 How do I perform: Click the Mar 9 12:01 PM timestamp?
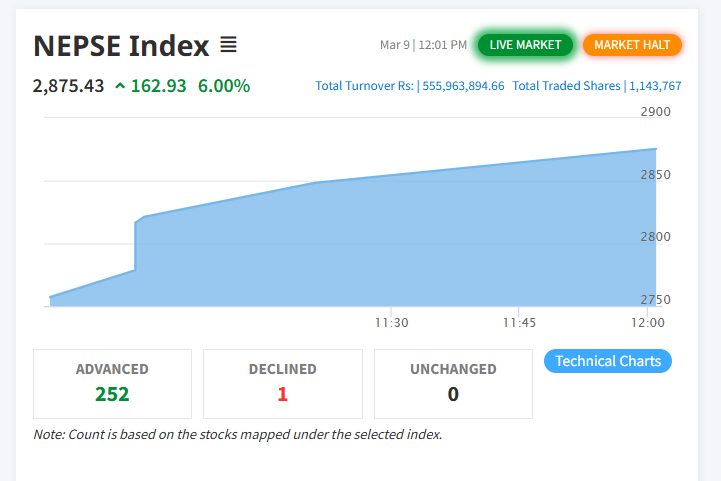[x=423, y=45]
